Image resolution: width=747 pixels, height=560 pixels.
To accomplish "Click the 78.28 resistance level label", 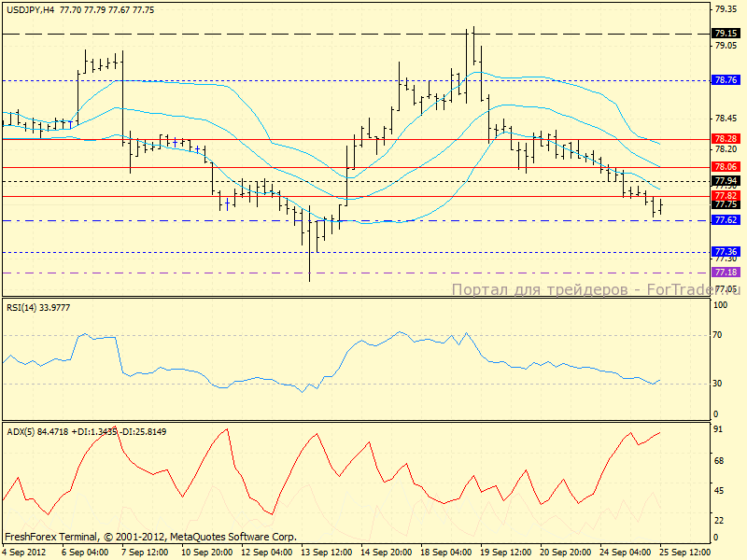I will (726, 138).
